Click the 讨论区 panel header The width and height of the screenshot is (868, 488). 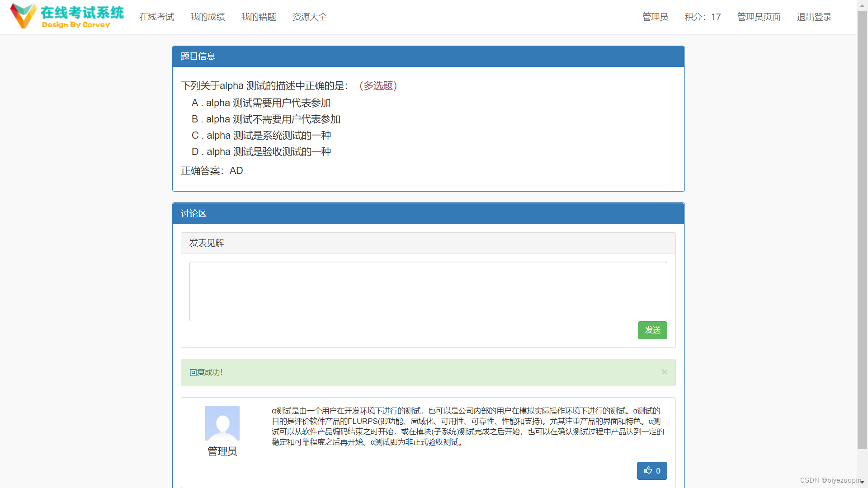(x=193, y=213)
